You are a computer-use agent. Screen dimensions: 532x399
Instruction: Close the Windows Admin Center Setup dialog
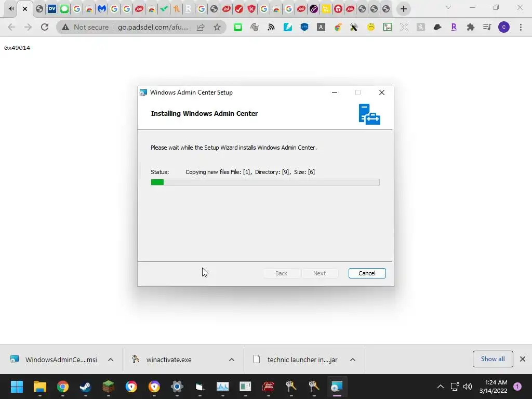(x=382, y=92)
